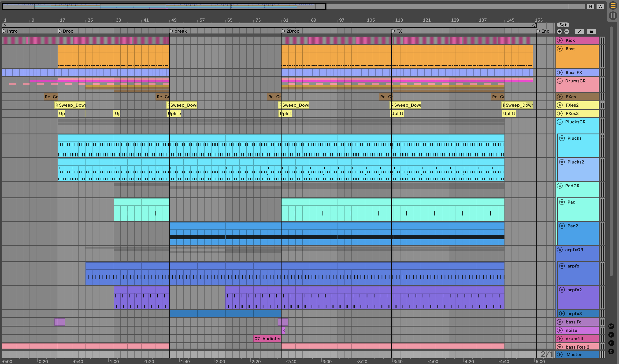Select the break locator in the scrub area

point(171,31)
